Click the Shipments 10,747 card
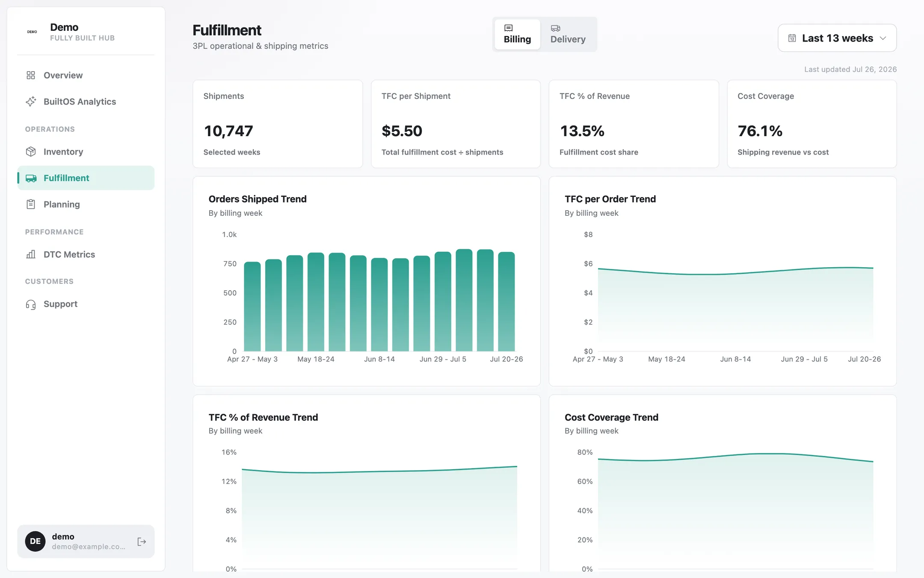 (278, 124)
